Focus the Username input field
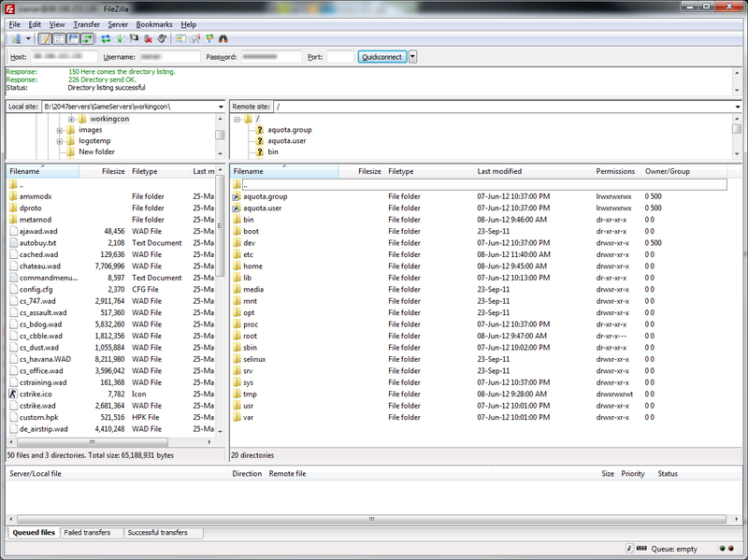 [169, 57]
